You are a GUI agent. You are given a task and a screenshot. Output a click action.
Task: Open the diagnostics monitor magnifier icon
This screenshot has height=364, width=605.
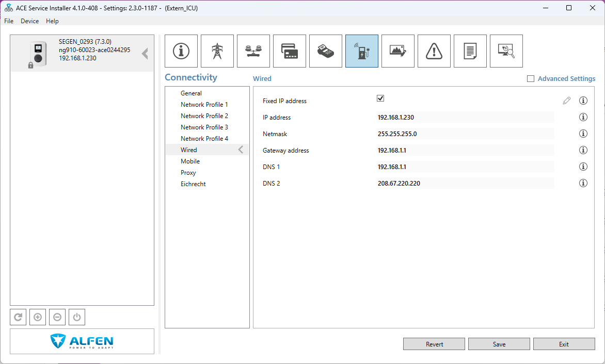(506, 51)
